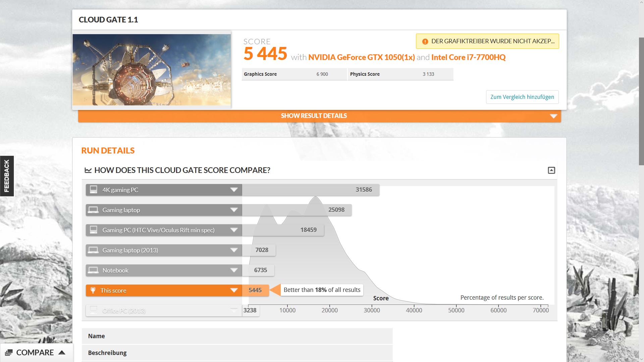Screen dimensions: 644x362
Task: Click the warning icon in driver notice
Action: [425, 42]
